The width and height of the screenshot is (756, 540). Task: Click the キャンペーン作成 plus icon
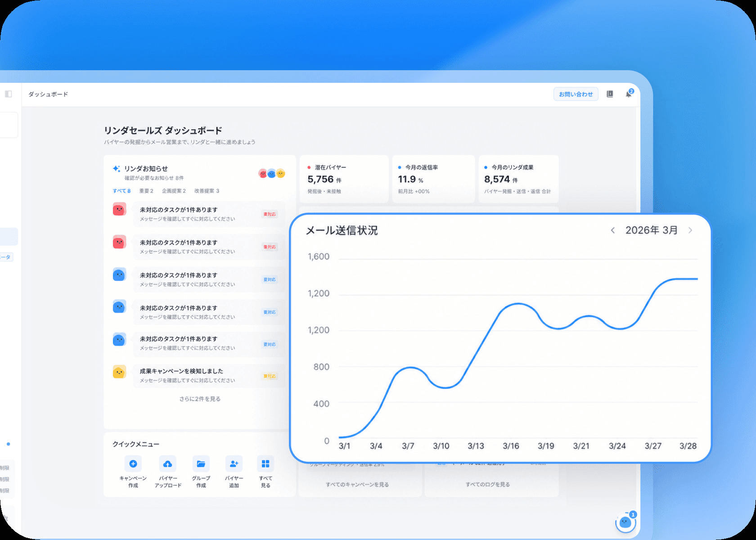coord(133,463)
